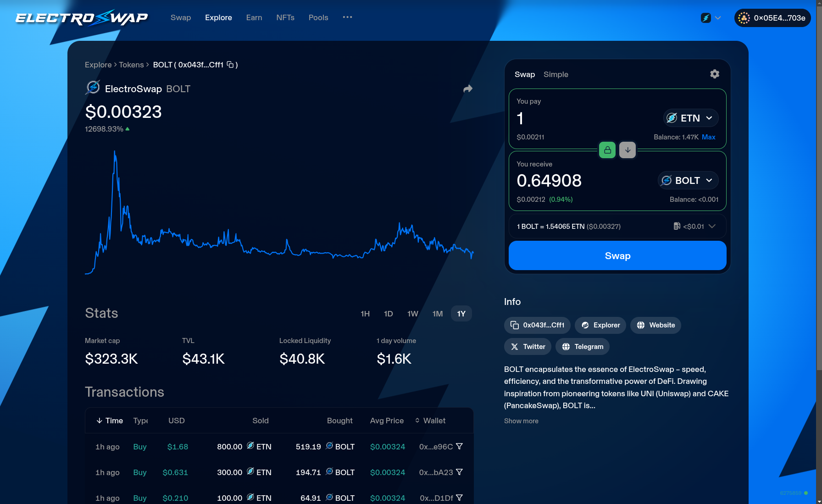Toggle the Wallet column sort arrows
The width and height of the screenshot is (822, 504).
click(x=417, y=421)
